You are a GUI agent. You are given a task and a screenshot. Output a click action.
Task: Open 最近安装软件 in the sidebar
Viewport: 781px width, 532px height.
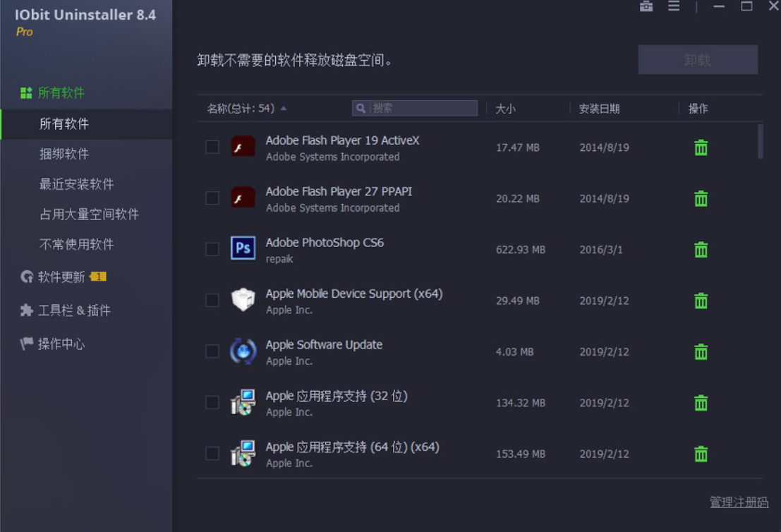(77, 184)
